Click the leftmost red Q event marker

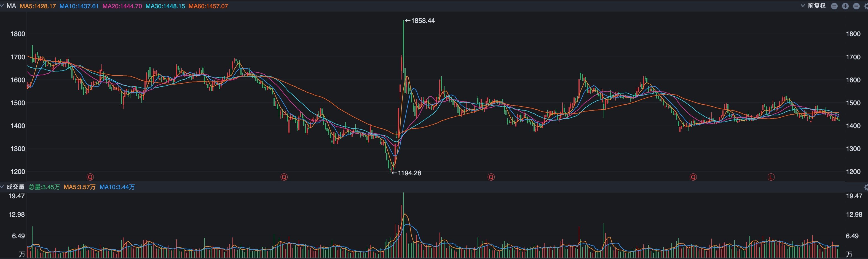click(90, 177)
